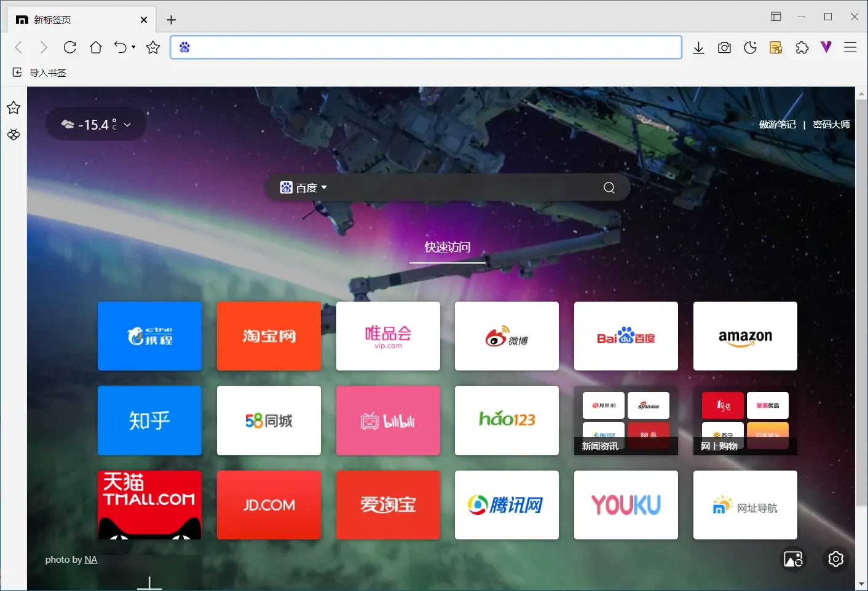Open the extensions puzzle icon
Viewport: 868px width, 591px height.
point(802,48)
